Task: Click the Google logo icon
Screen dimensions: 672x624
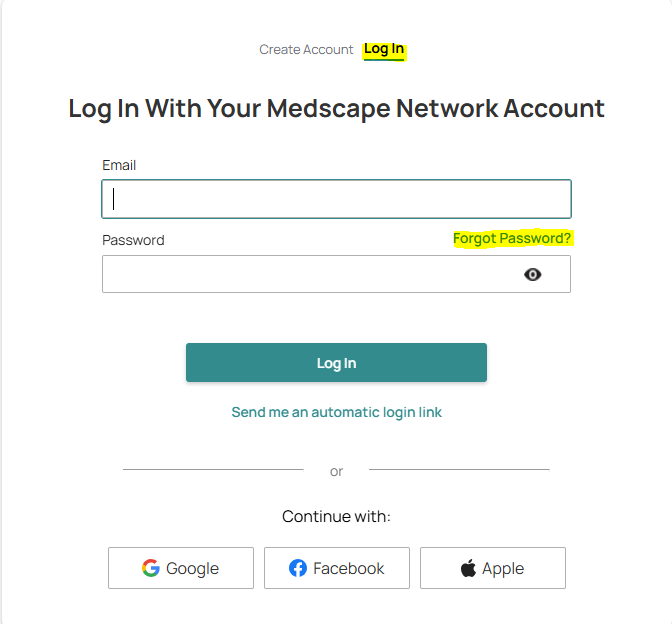Action: pos(151,568)
